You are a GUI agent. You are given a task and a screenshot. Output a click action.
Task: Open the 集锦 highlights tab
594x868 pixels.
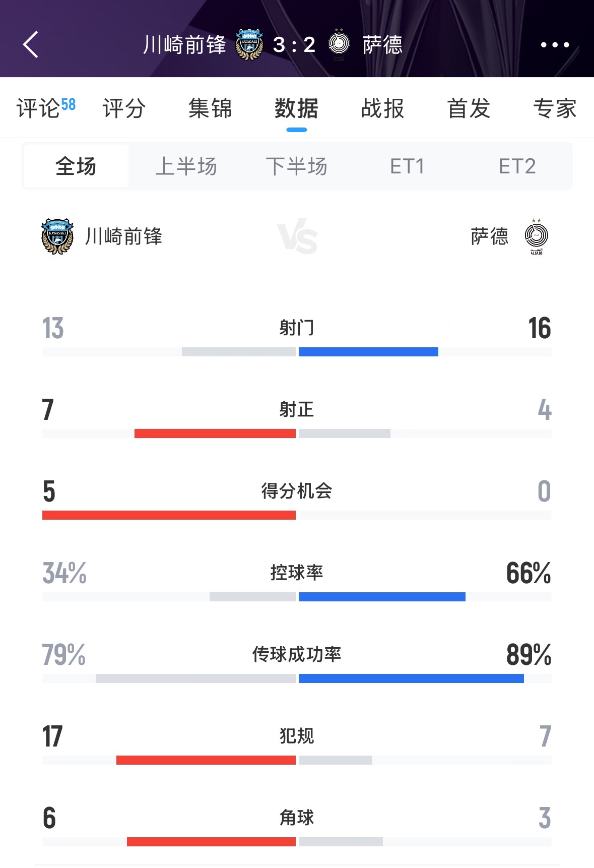pyautogui.click(x=210, y=108)
